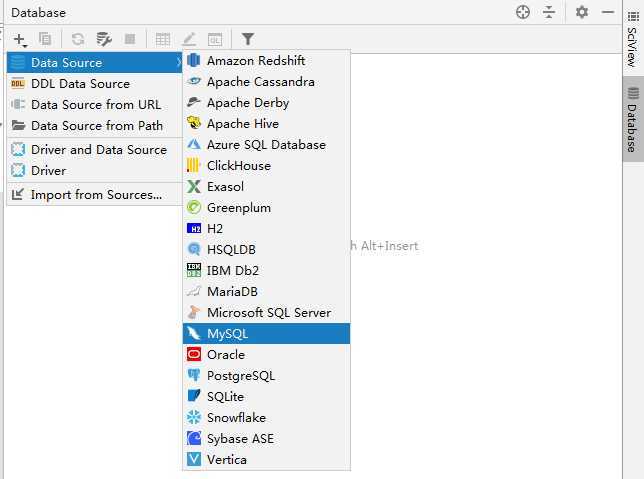The image size is (644, 479).
Task: Open the query console QL icon
Action: click(215, 39)
